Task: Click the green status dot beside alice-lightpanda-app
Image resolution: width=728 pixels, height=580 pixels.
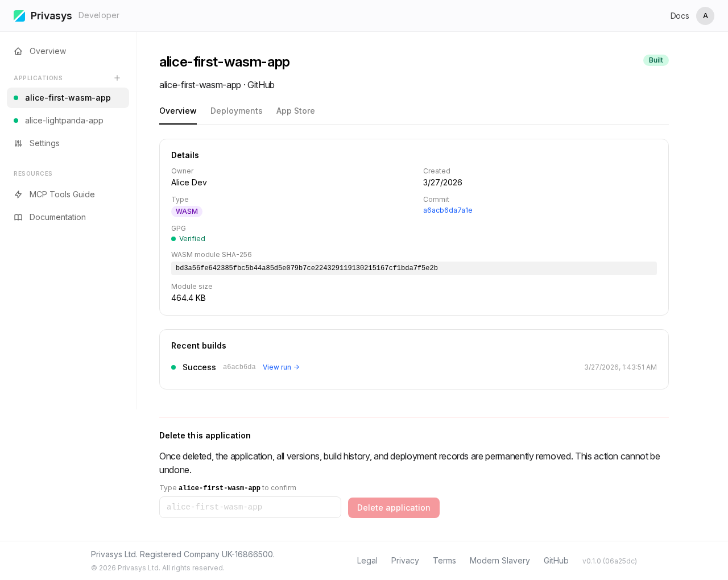Action: (x=16, y=121)
